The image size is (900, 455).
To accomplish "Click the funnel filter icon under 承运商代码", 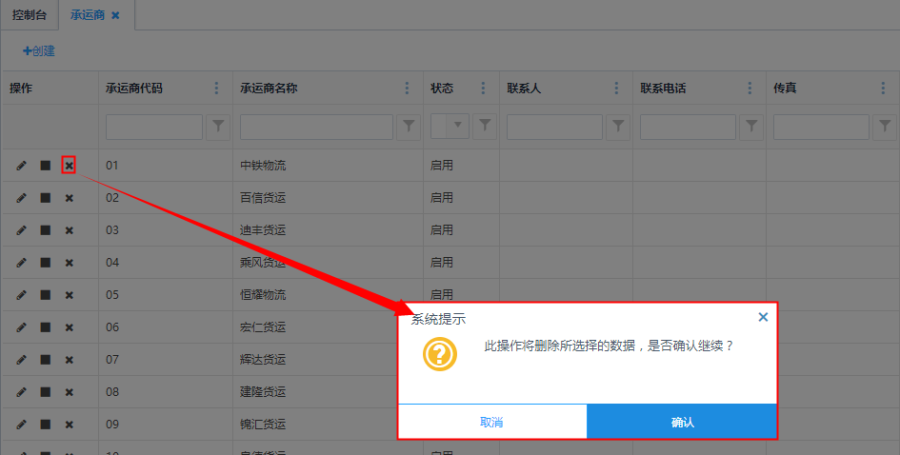I will click(x=217, y=127).
